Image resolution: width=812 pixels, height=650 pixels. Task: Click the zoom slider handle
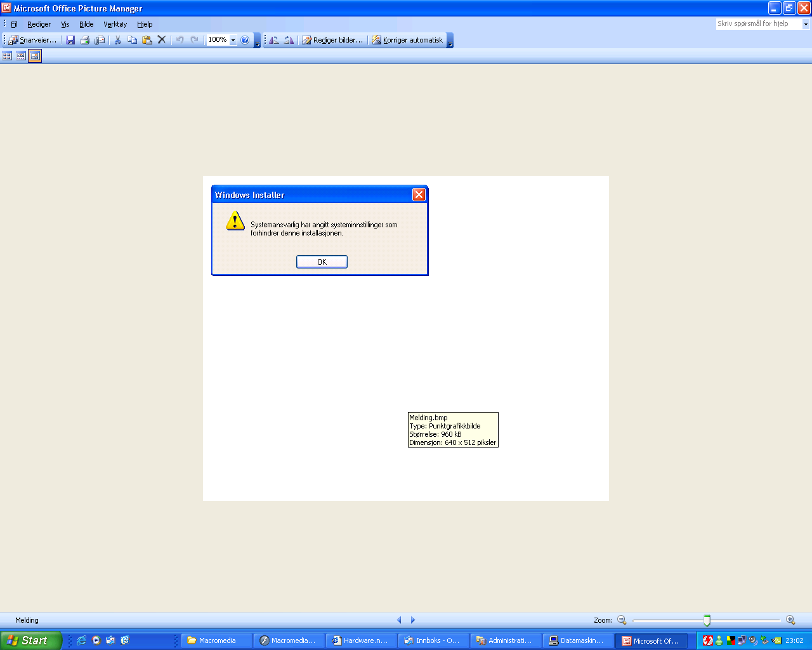click(707, 621)
